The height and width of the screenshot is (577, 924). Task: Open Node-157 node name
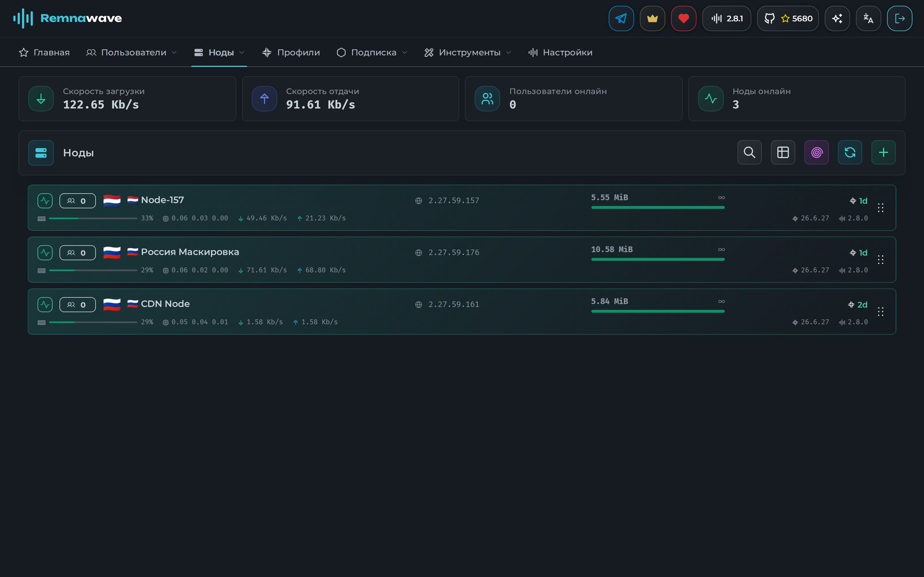(x=163, y=200)
